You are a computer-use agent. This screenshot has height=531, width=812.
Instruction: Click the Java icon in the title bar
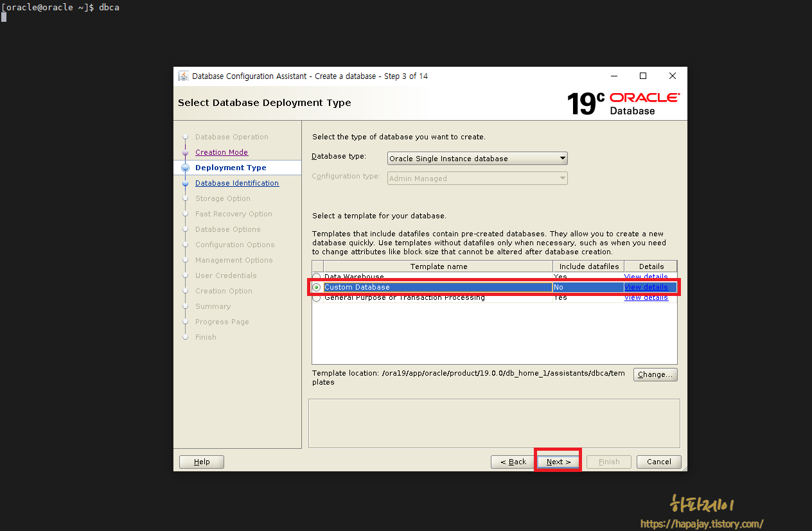[x=183, y=76]
